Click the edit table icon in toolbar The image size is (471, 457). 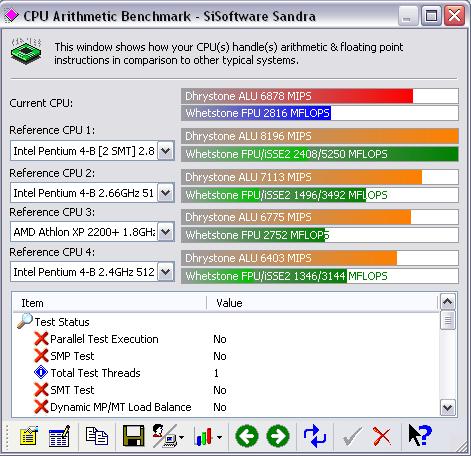pos(59,436)
